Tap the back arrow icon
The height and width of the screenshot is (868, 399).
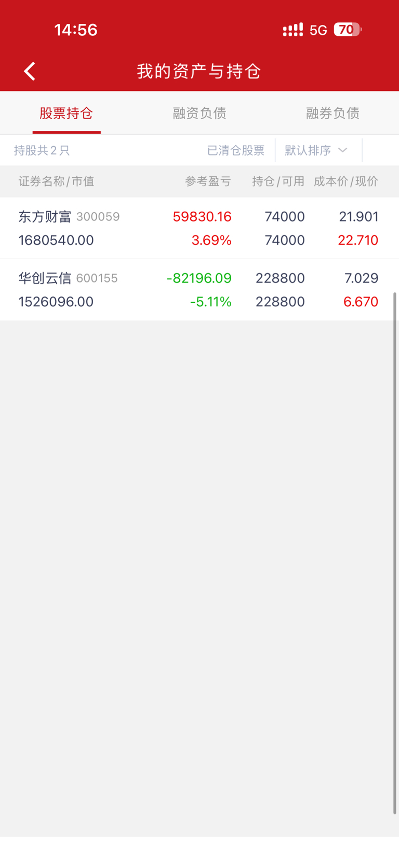pos(30,71)
